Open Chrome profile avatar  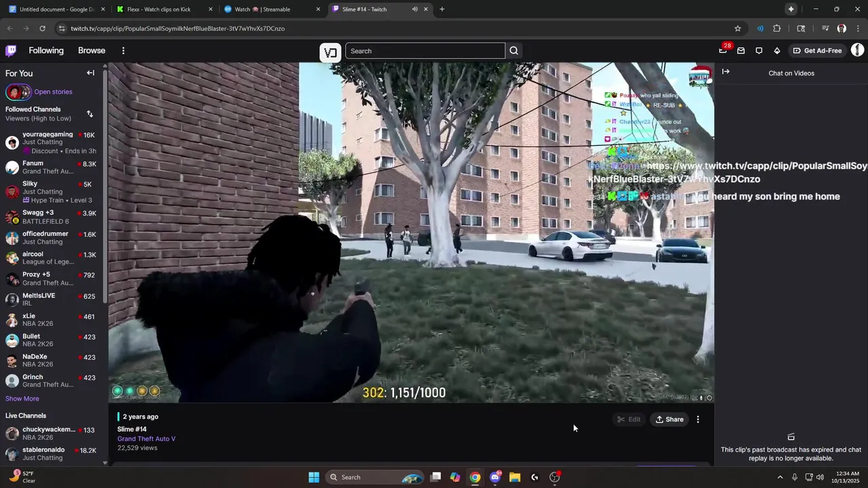(x=842, y=28)
